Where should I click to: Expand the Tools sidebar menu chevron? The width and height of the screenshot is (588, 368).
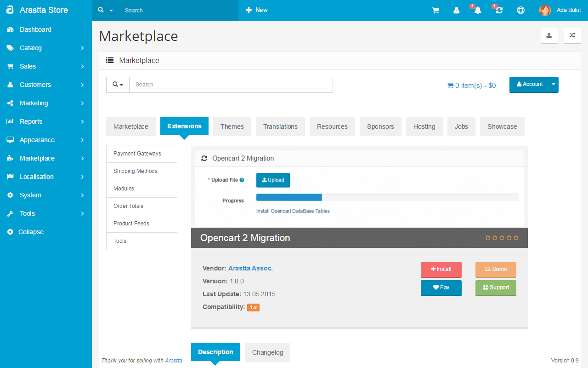point(82,213)
